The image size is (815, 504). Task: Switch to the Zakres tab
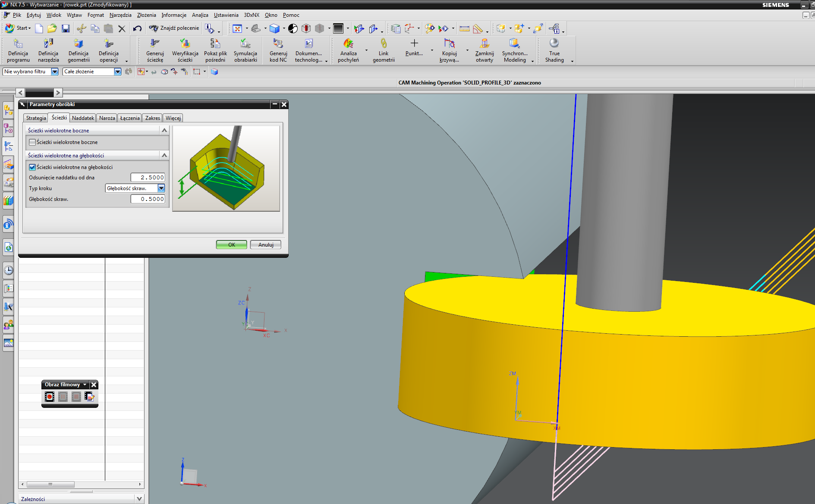[x=153, y=118]
